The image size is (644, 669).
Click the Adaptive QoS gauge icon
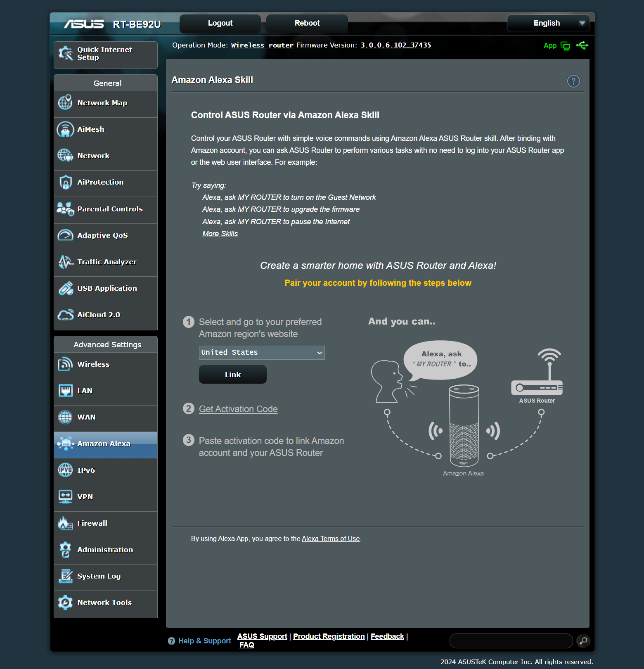[65, 235]
